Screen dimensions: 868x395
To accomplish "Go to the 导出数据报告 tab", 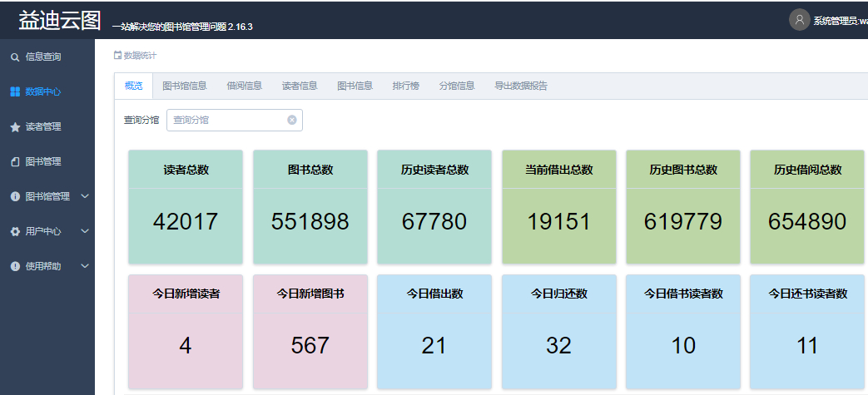I will pyautogui.click(x=521, y=86).
